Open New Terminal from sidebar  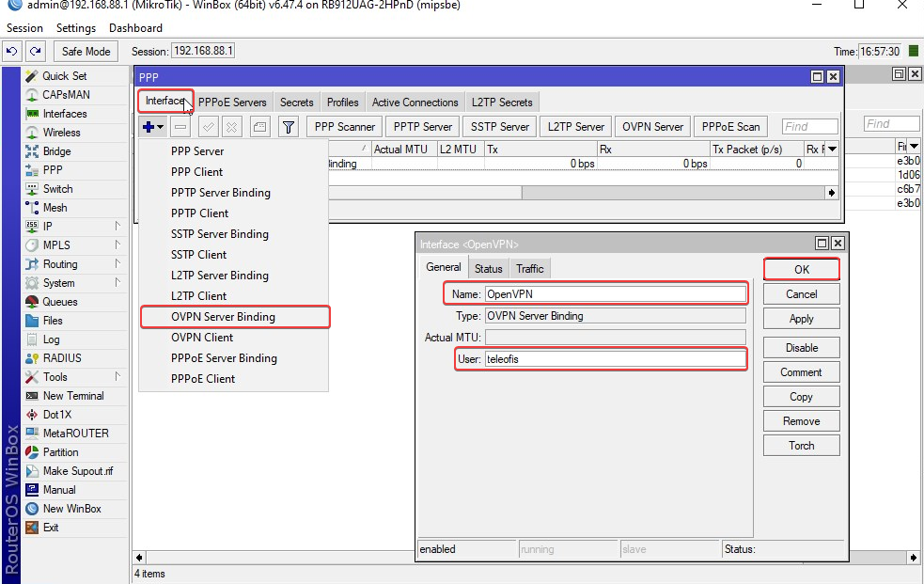73,396
